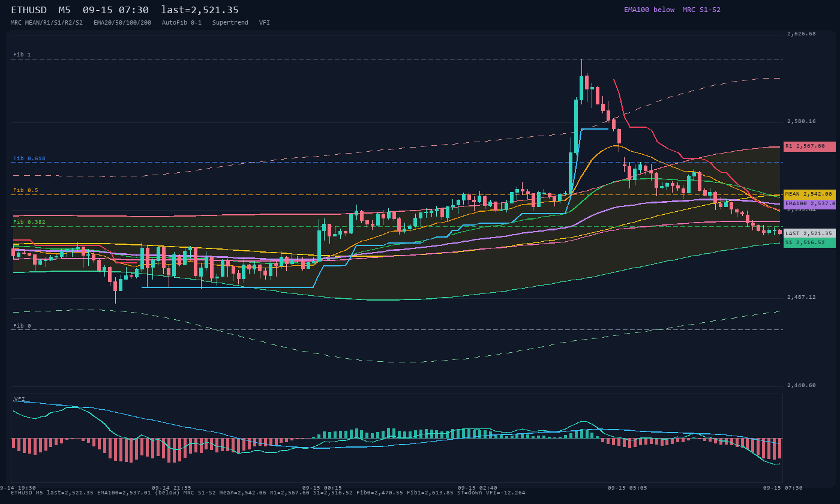Select the 2,440.60 price axis label

coord(802,385)
